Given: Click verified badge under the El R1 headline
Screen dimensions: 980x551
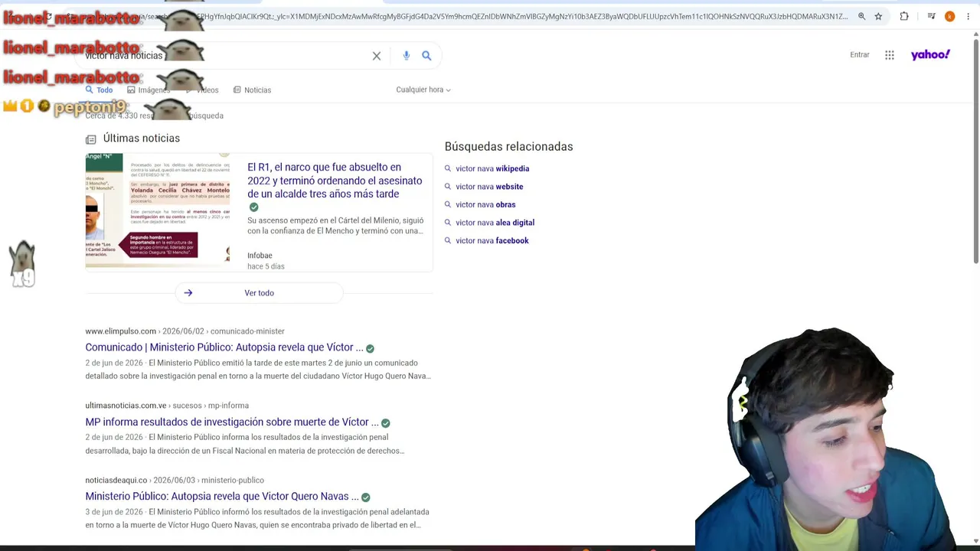Looking at the screenshot, I should tap(253, 207).
